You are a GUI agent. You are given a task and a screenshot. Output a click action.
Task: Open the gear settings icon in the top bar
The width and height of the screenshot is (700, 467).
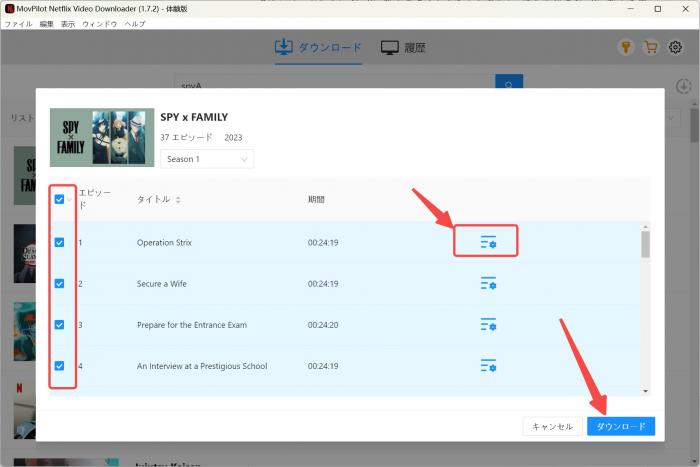675,47
